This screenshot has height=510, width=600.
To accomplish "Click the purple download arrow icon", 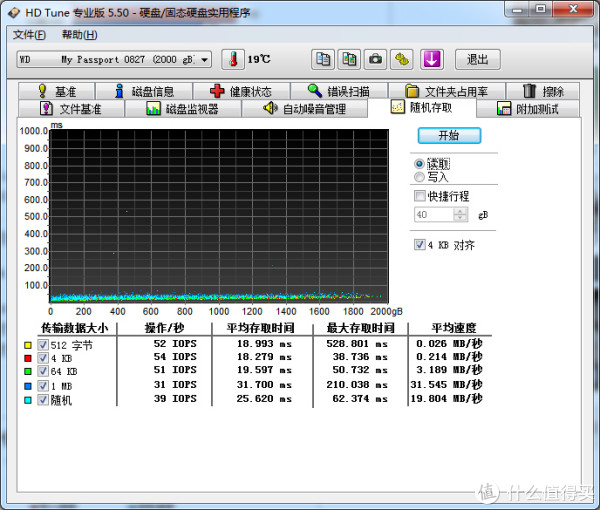I will pyautogui.click(x=432, y=60).
